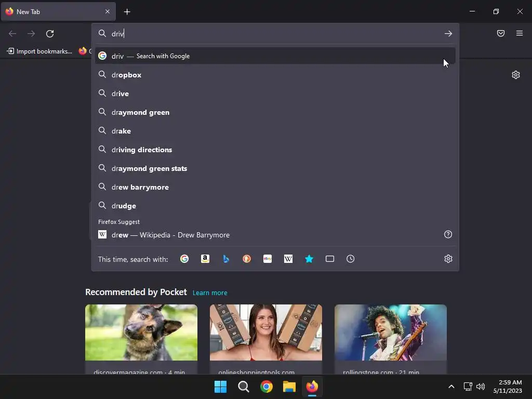Select 'draymond green stats' suggestion
Viewport: 532px width, 399px height.
click(275, 168)
